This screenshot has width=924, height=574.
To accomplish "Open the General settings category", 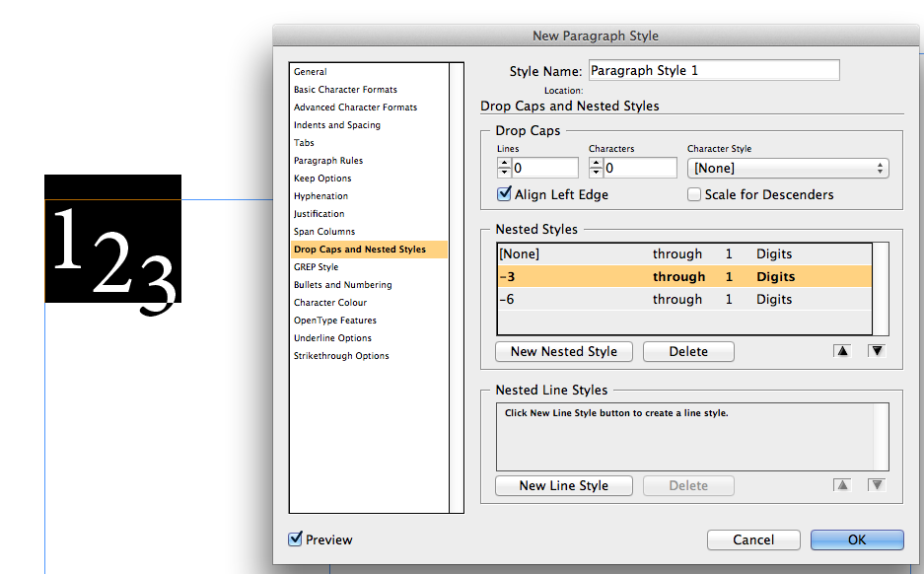I will click(x=310, y=72).
